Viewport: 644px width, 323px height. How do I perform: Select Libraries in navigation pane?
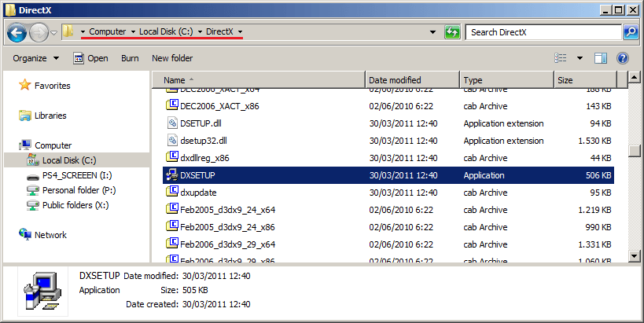[x=50, y=116]
